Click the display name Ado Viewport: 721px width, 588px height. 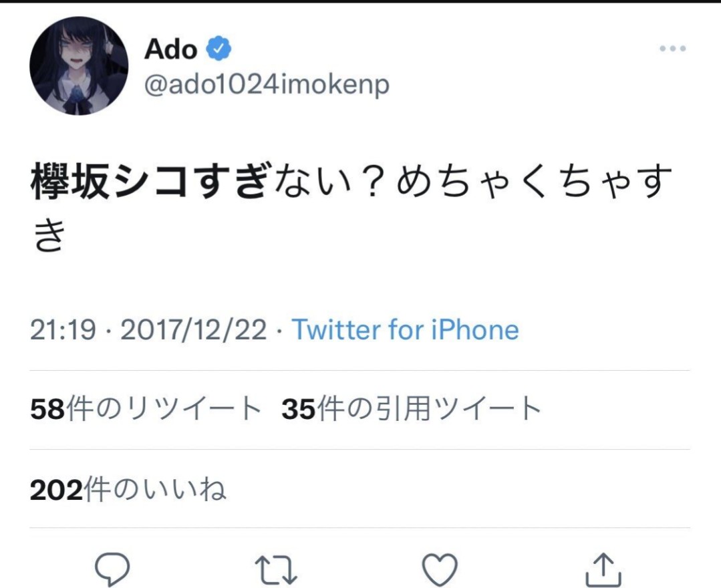click(x=170, y=49)
